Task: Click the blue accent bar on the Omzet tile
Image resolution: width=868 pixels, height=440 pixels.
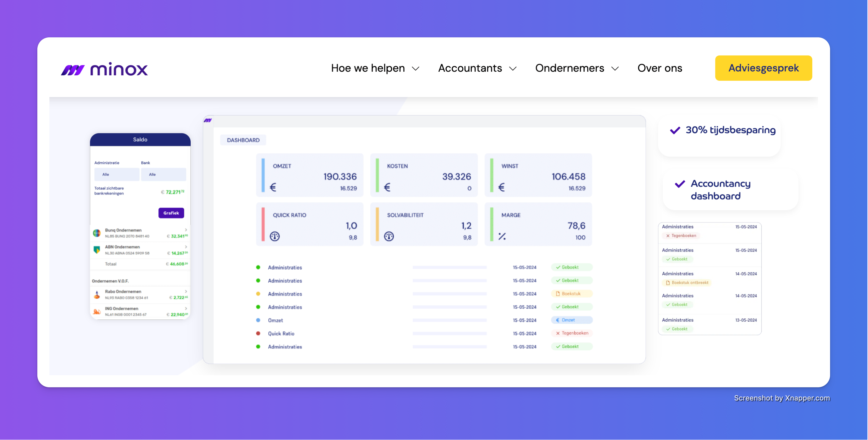Action: (263, 175)
